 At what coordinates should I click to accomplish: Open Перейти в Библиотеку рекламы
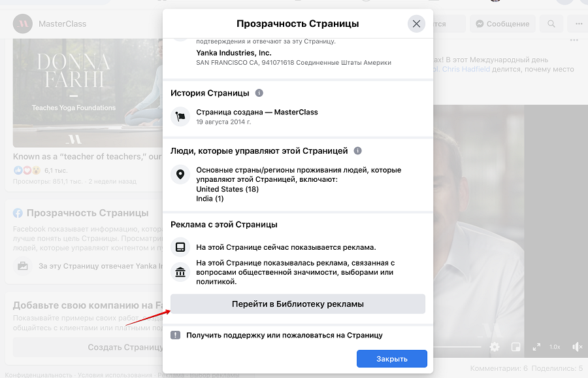[298, 303]
